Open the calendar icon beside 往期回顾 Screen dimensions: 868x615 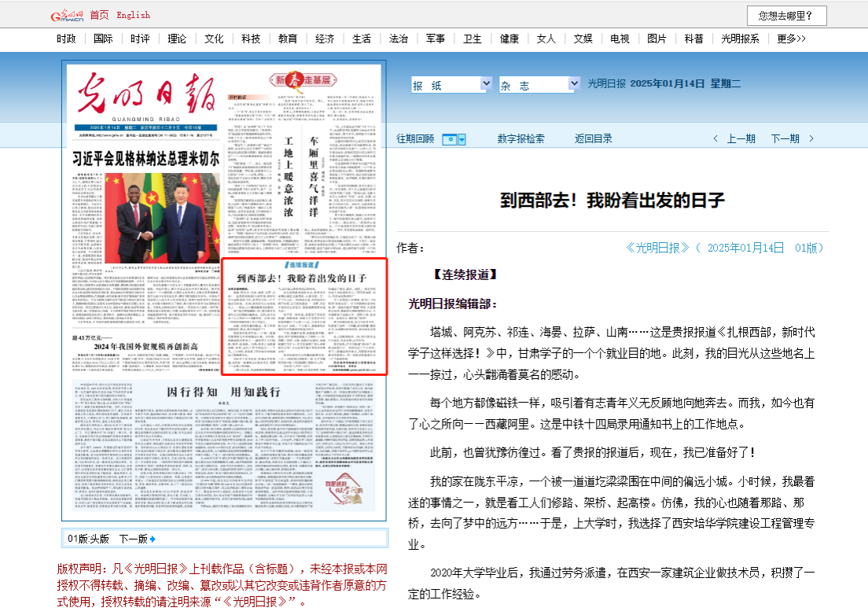pos(449,139)
